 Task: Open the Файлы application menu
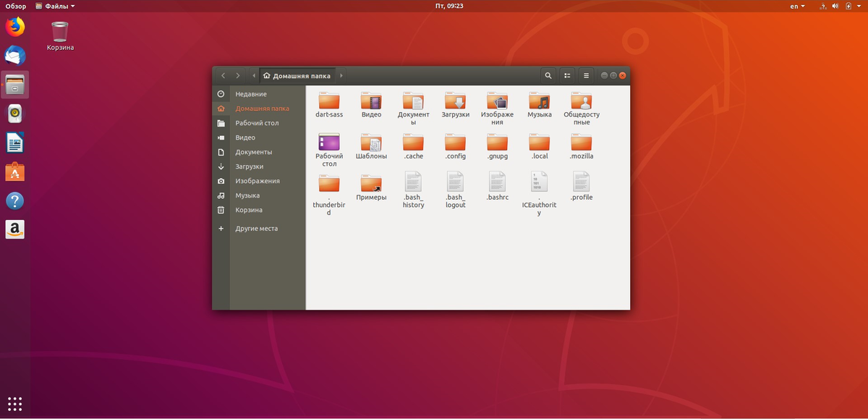tap(56, 6)
